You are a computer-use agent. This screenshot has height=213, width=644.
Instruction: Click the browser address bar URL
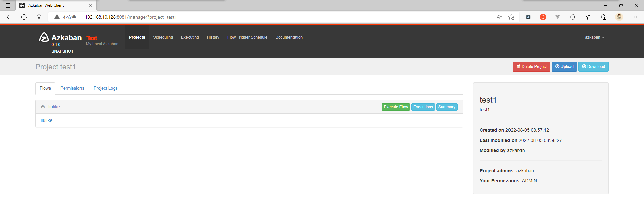pyautogui.click(x=131, y=17)
